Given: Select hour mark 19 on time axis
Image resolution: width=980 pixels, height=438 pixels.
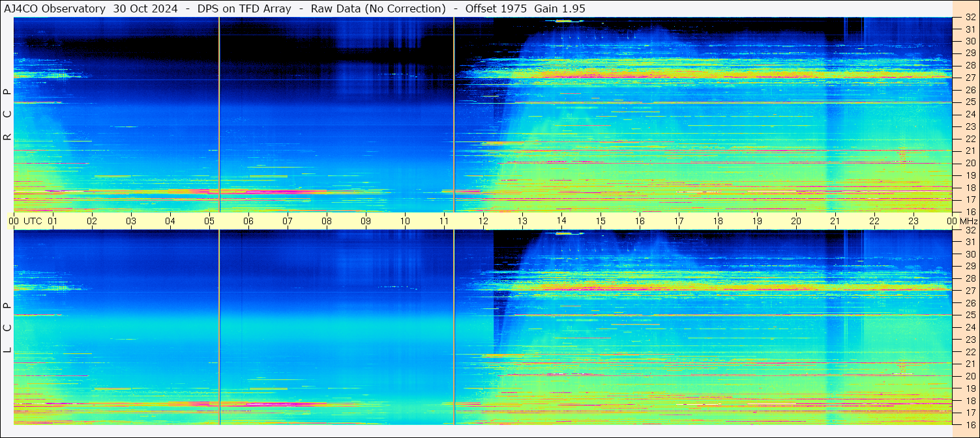Looking at the screenshot, I should tap(757, 221).
